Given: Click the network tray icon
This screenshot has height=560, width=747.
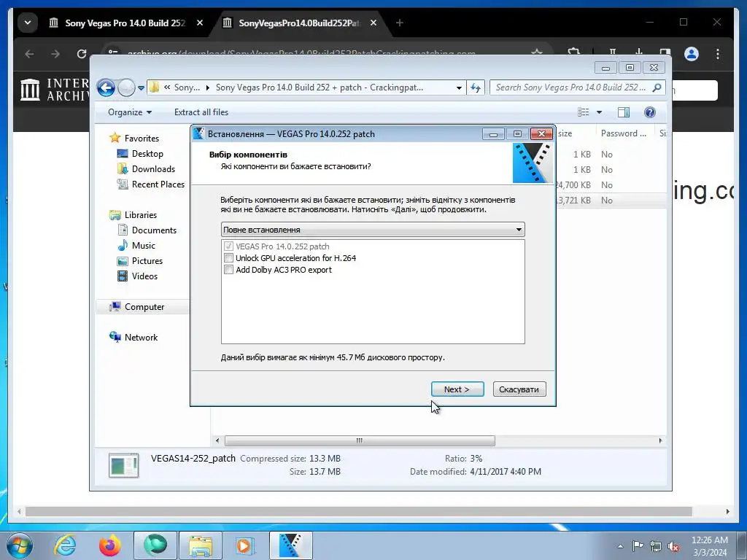Looking at the screenshot, I should click(656, 546).
